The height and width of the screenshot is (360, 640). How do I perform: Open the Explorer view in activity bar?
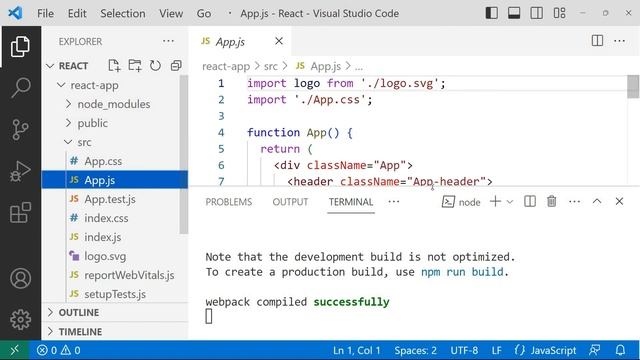pyautogui.click(x=20, y=46)
